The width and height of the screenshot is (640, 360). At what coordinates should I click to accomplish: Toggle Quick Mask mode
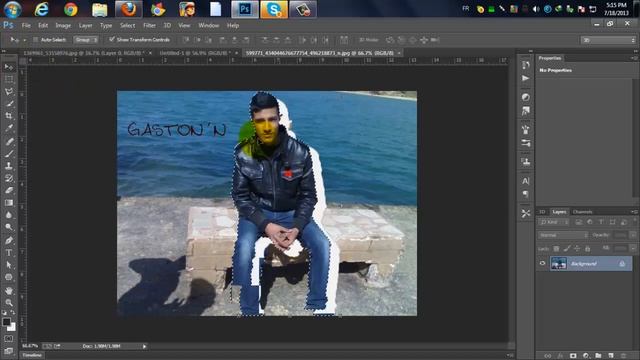(9, 338)
